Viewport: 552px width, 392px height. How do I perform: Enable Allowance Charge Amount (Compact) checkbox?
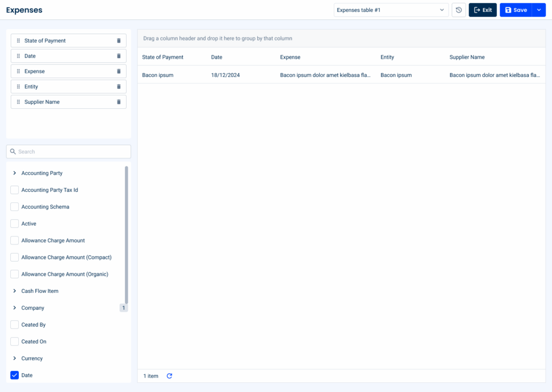pos(15,257)
